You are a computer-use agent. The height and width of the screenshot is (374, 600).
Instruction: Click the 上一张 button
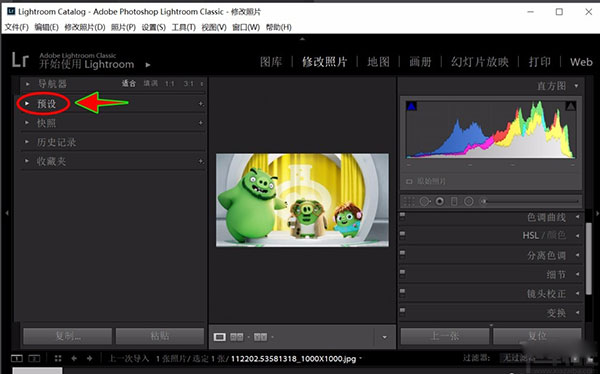coord(445,336)
